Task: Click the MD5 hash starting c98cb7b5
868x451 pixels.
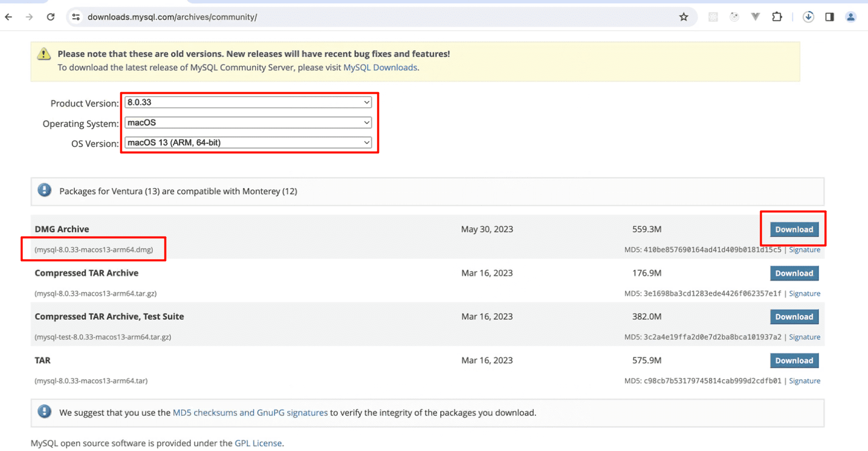Action: tap(712, 381)
